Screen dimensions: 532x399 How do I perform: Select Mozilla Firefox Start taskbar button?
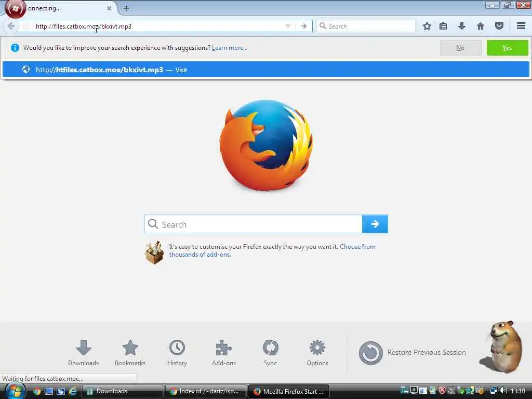tap(289, 391)
